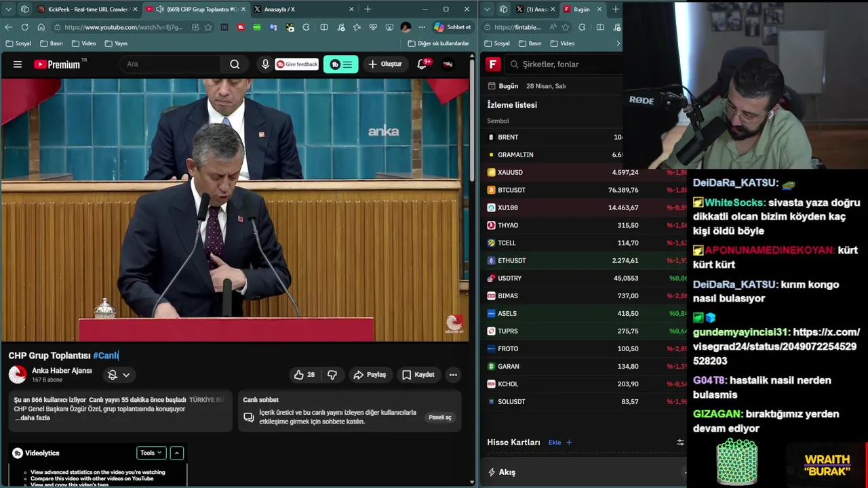Click the YouTube search magnifier button
This screenshot has width=868, height=488.
click(x=235, y=64)
